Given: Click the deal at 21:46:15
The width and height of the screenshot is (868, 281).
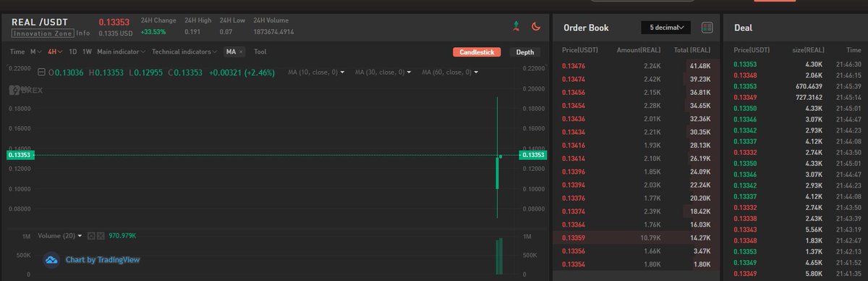Looking at the screenshot, I should (x=797, y=75).
